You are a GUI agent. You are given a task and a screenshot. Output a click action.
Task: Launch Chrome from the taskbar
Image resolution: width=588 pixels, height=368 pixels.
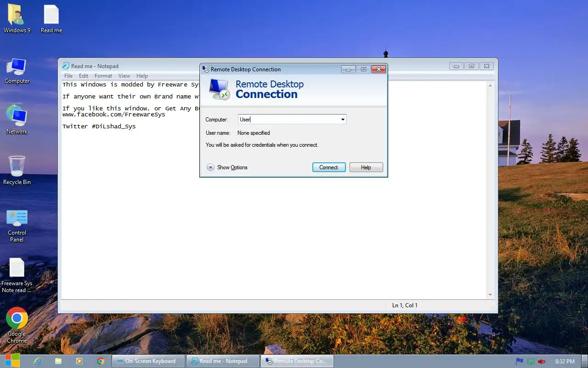(x=101, y=361)
